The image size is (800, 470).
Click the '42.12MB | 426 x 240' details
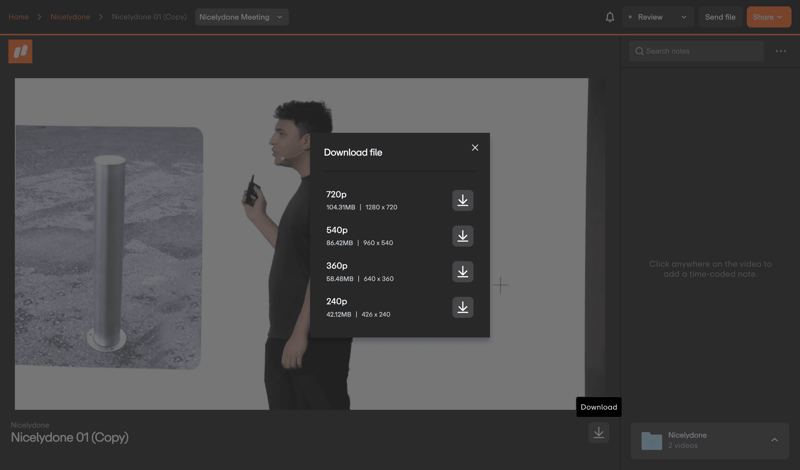pos(358,314)
